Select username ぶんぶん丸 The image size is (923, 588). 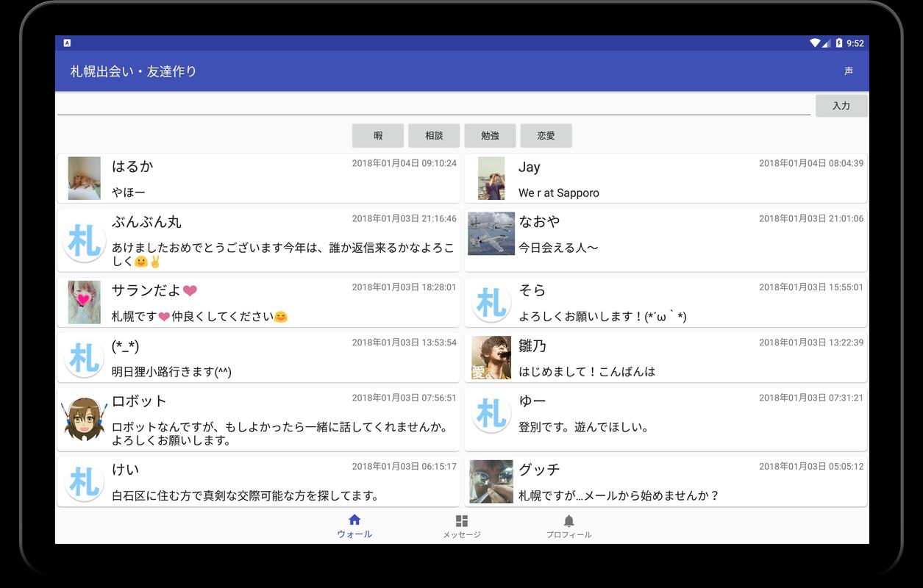(146, 222)
